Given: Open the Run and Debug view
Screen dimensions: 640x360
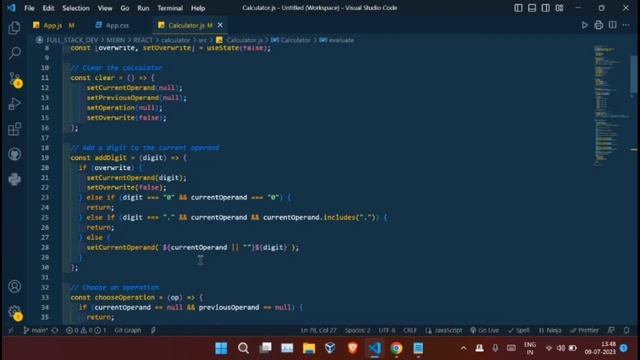Looking at the screenshot, I should tap(15, 104).
